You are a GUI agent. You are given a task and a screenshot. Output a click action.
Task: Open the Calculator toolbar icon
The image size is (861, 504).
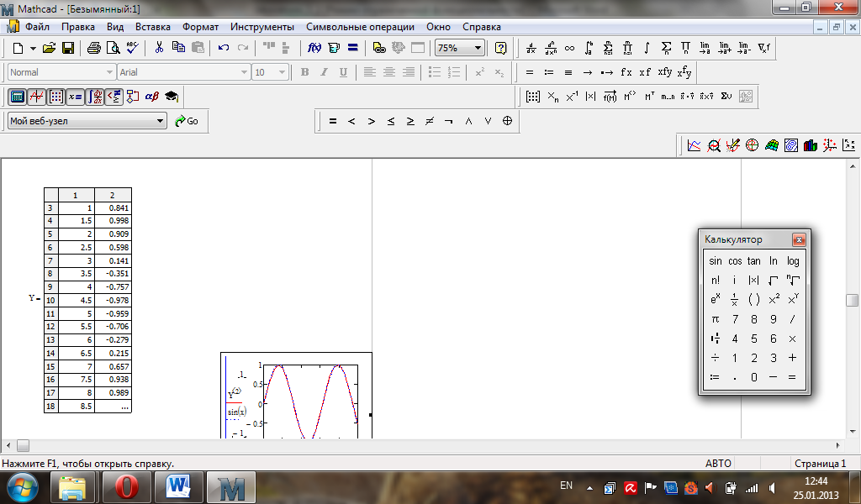(18, 97)
